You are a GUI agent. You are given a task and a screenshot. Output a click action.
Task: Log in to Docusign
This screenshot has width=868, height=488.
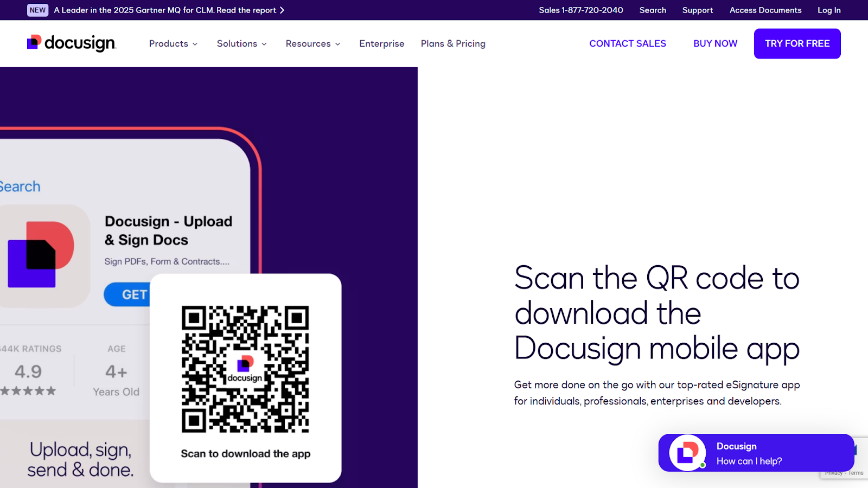coord(828,10)
